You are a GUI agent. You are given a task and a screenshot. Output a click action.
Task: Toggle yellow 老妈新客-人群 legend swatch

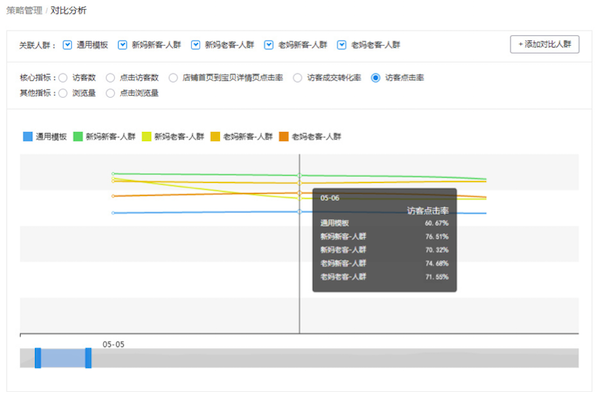(x=215, y=137)
